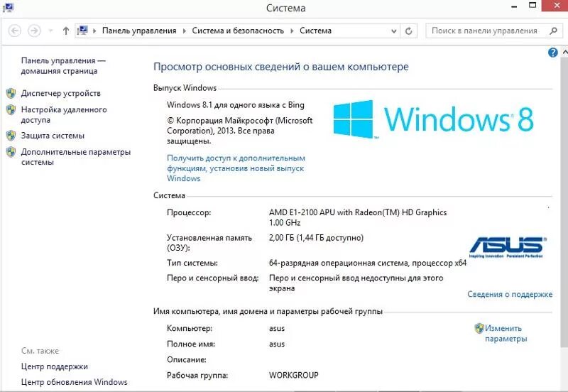Click the shield icon beside Защита системы
The image size is (568, 392).
[11, 136]
